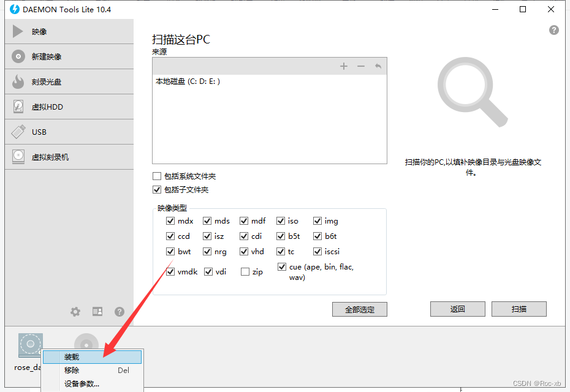Screen dimensions: 570x392
Task: Toggle the iscsi checkbox
Action: click(317, 251)
